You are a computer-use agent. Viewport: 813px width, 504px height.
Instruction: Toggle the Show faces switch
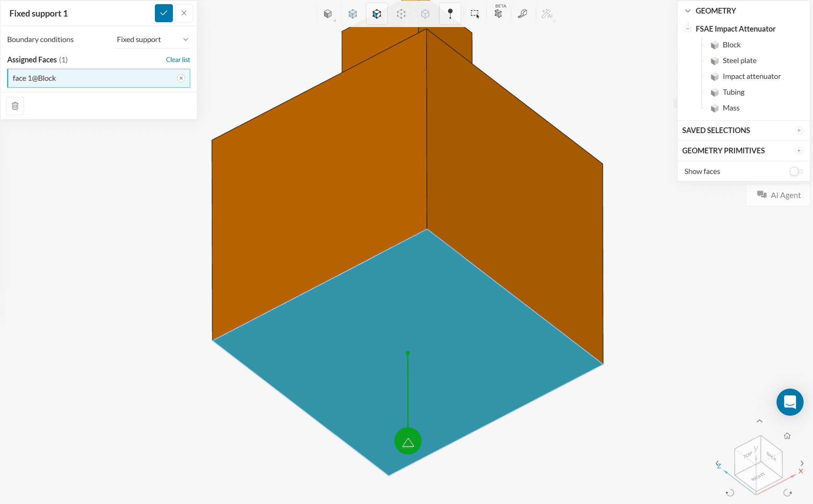[796, 171]
